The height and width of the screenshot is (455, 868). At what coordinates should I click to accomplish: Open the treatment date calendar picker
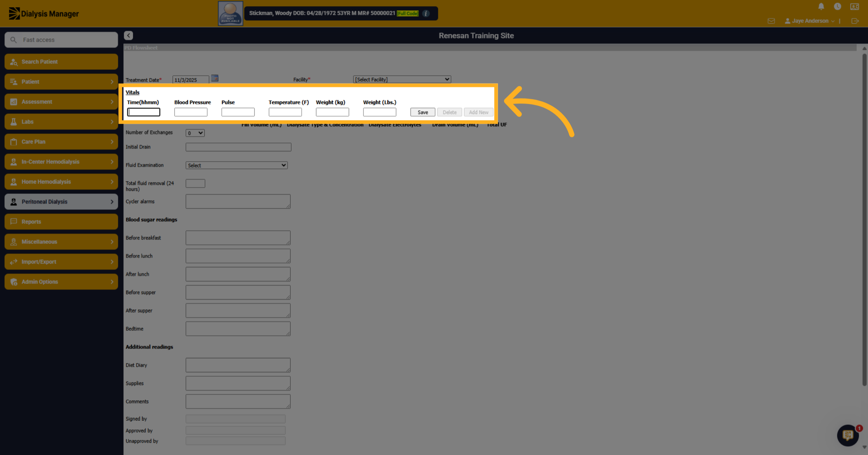pos(214,78)
